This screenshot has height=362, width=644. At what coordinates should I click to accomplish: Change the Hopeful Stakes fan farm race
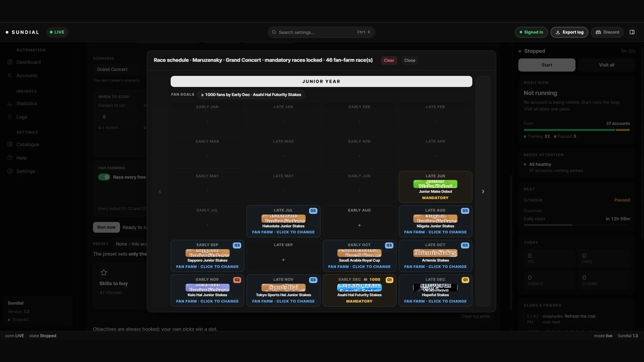click(435, 290)
